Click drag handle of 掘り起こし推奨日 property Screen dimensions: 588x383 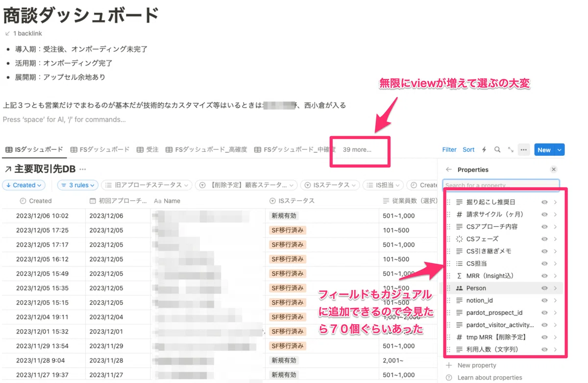(x=449, y=202)
